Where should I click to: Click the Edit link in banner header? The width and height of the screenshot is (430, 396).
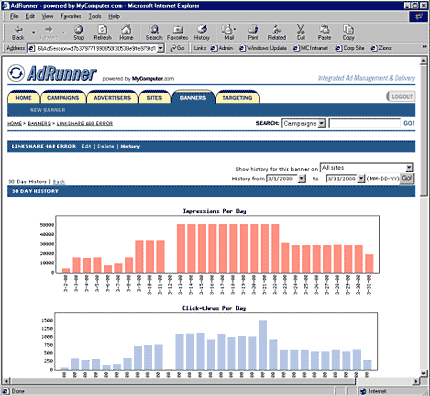(86, 146)
